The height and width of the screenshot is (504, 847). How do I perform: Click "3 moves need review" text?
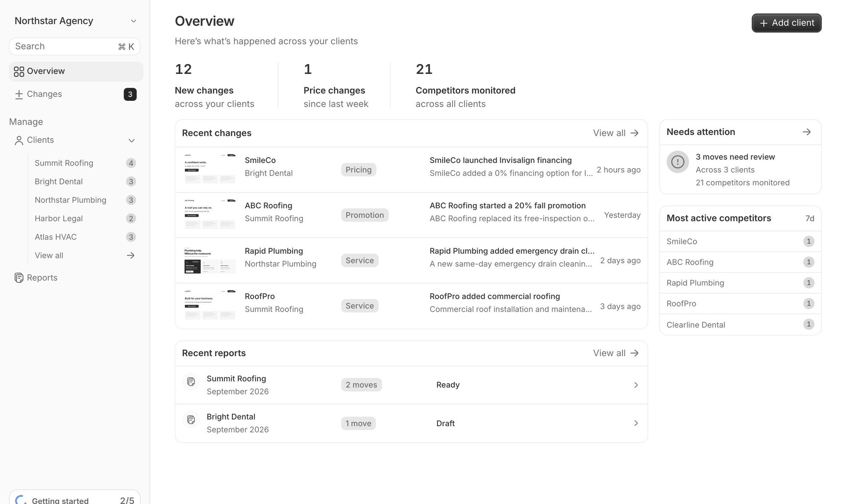tap(735, 157)
